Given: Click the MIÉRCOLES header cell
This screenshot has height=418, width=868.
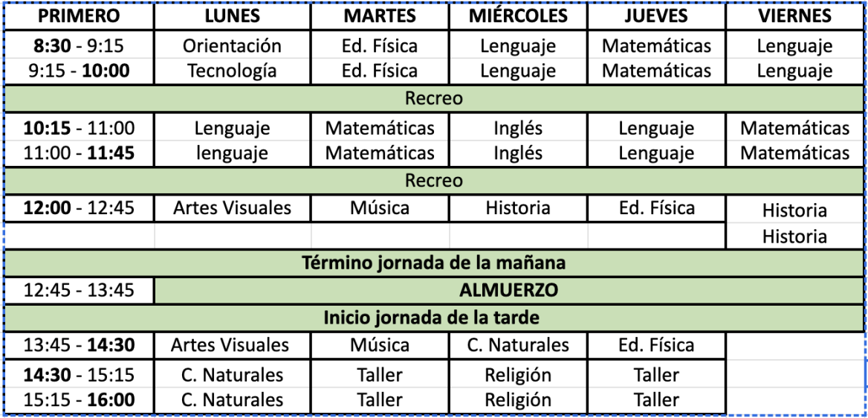Looking at the screenshot, I should [518, 16].
